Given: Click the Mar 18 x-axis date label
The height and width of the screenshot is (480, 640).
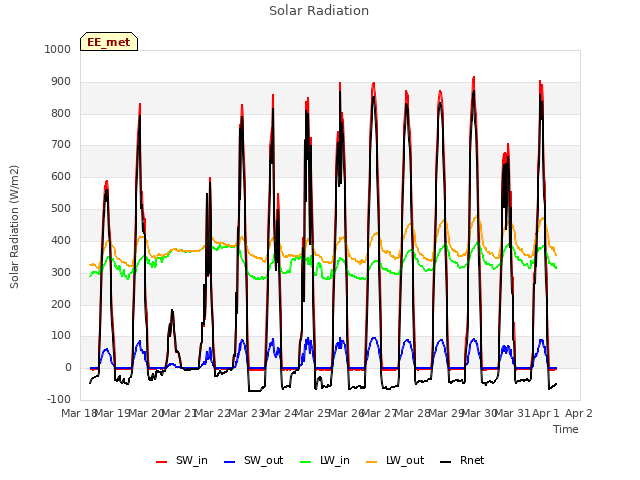Looking at the screenshot, I should (x=78, y=413).
